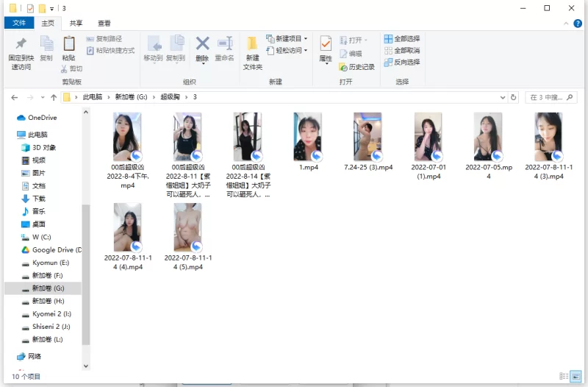588x387 pixels.
Task: Switch to the View (查看) tab
Action: coord(104,24)
